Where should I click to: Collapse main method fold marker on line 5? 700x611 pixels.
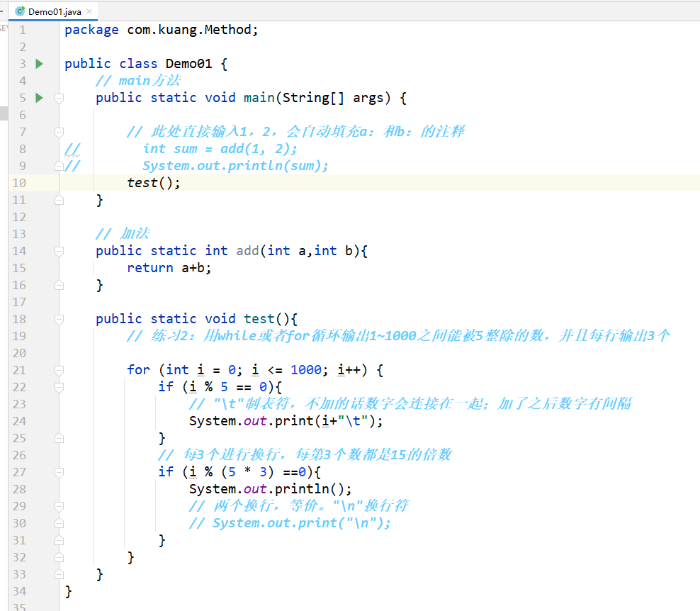click(x=59, y=98)
